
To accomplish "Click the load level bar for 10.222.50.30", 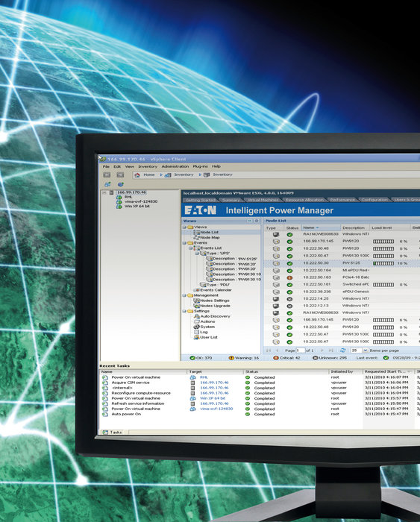I will (383, 263).
